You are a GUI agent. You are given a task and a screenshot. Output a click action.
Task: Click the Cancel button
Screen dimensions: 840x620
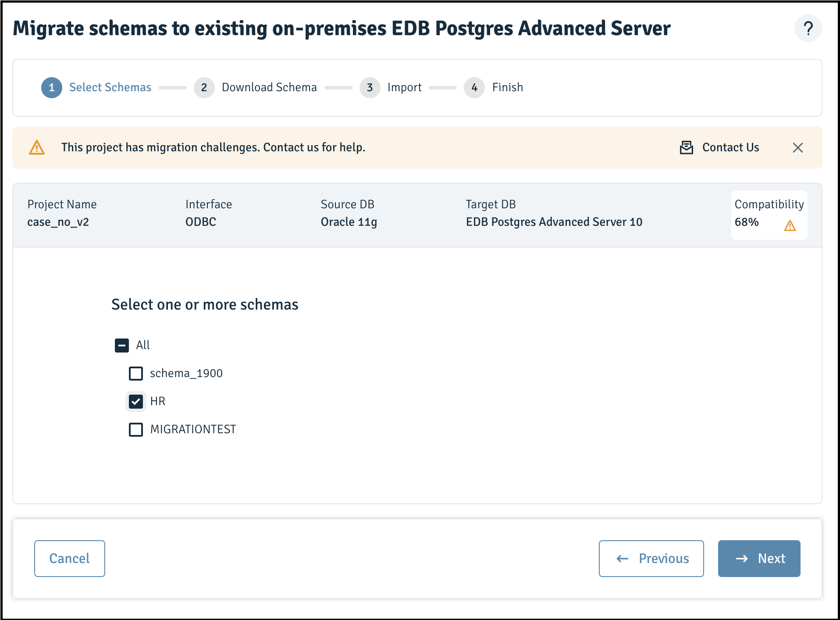(x=70, y=559)
